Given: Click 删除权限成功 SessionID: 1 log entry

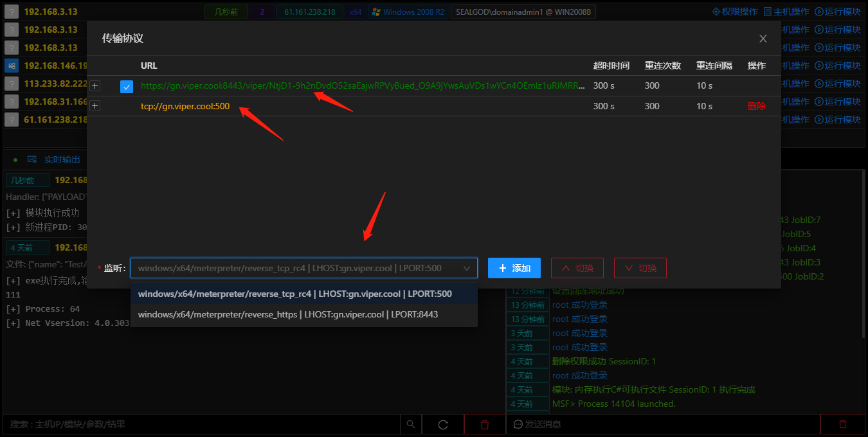Looking at the screenshot, I should click(604, 361).
